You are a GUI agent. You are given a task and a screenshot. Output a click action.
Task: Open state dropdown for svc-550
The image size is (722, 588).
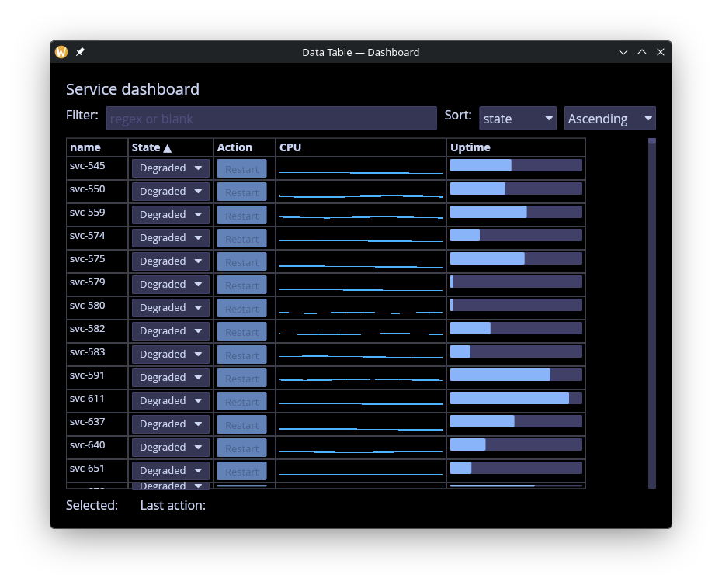pos(170,192)
